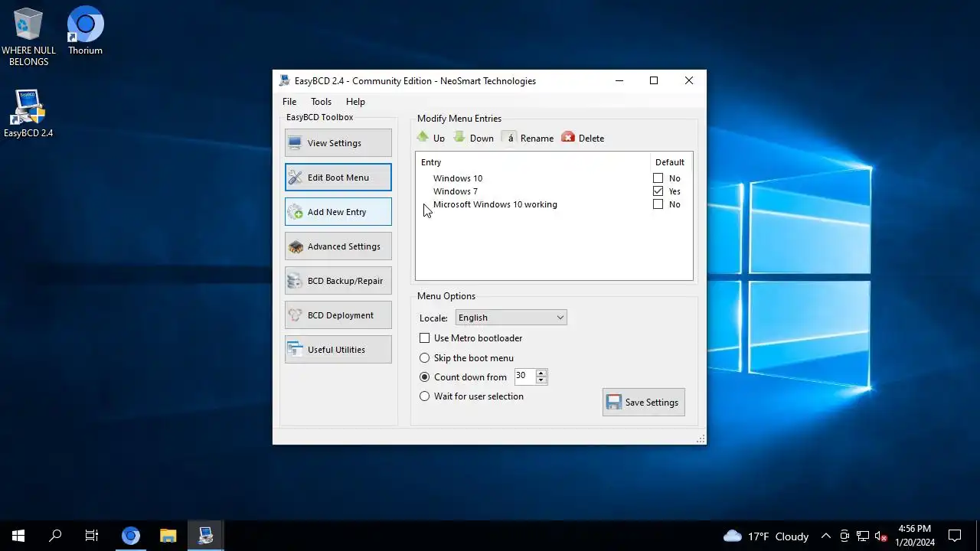Delete the selected boot entry

point(583,138)
